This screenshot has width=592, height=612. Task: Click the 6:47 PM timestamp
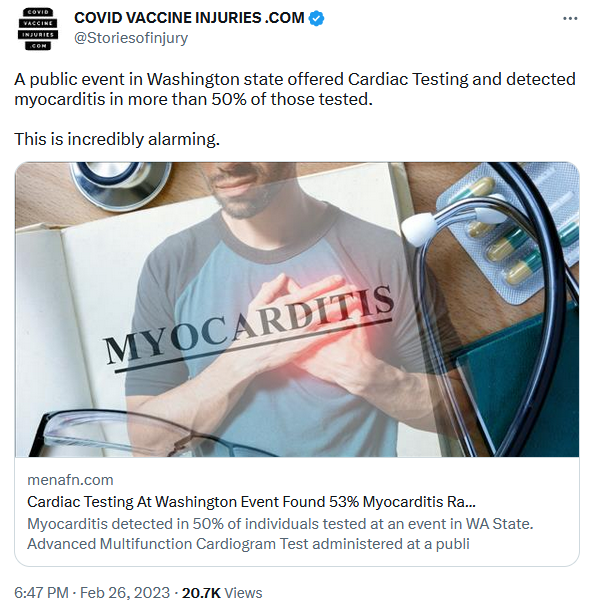pos(41,592)
